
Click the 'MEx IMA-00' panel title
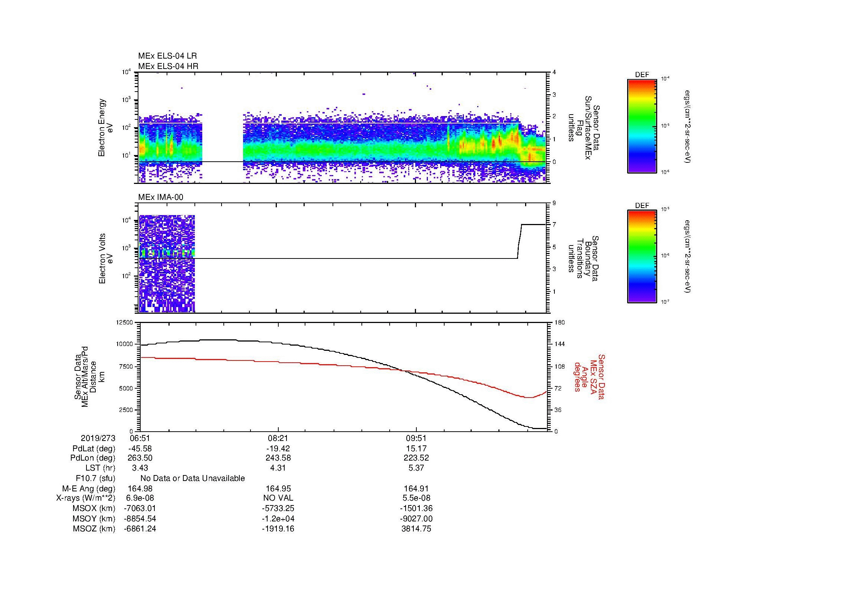(161, 197)
